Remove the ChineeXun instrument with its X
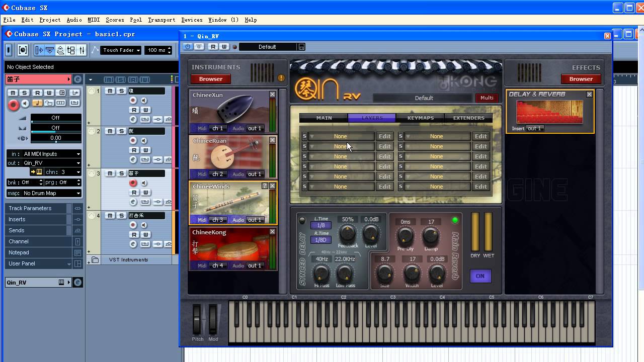Screen dimensions: 644x362 [272, 95]
